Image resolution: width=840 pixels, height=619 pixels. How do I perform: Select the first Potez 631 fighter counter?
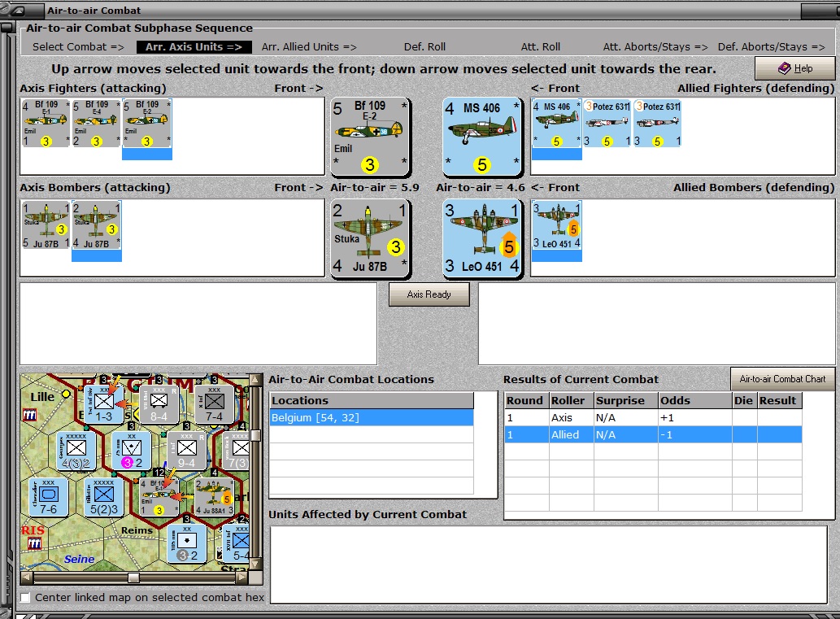tap(607, 123)
